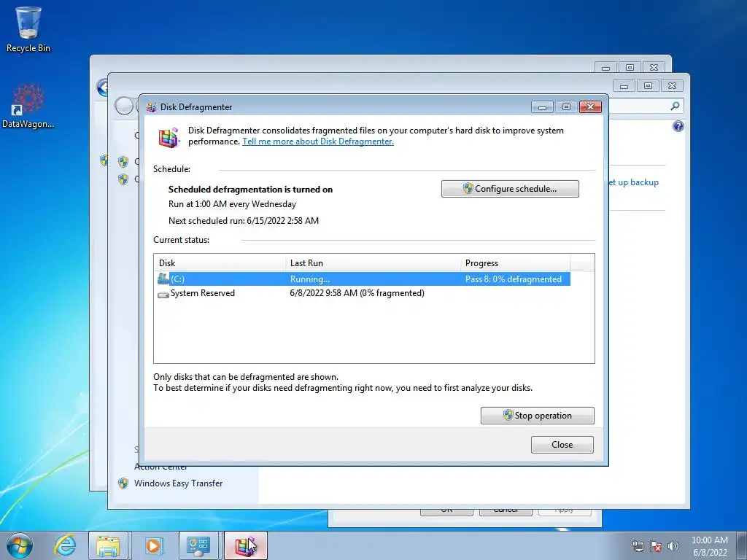
Task: Open Windows Media Player taskbar icon
Action: click(x=153, y=545)
